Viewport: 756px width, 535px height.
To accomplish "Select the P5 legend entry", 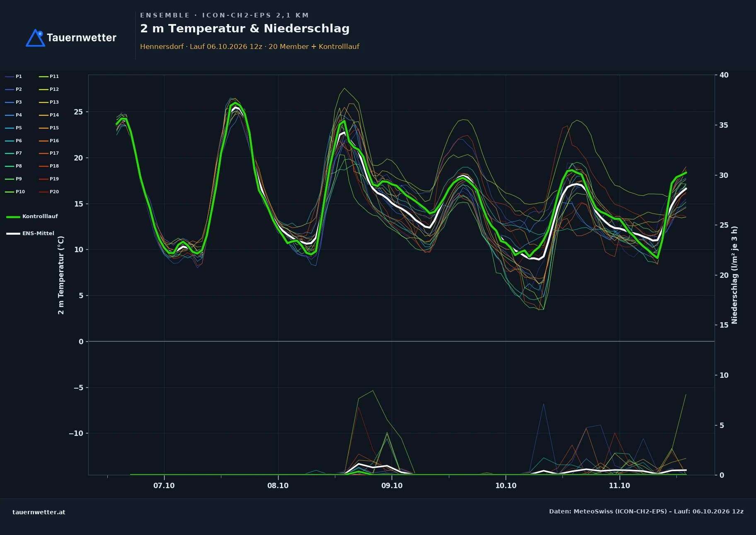I will pyautogui.click(x=14, y=128).
